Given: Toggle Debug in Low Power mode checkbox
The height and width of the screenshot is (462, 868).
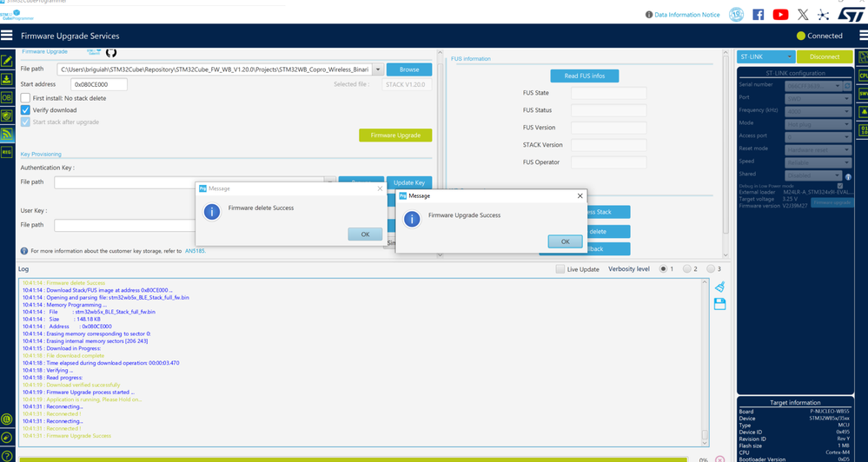Looking at the screenshot, I should (x=840, y=186).
